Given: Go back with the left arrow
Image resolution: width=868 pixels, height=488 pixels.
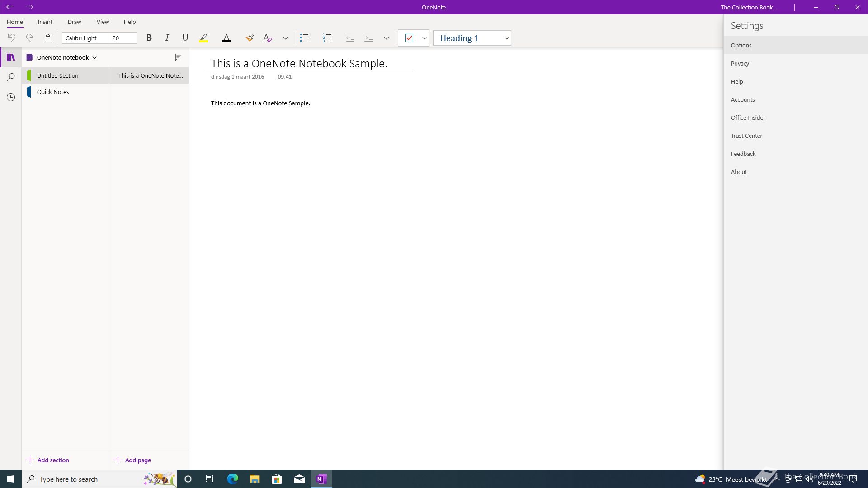Looking at the screenshot, I should pos(9,7).
